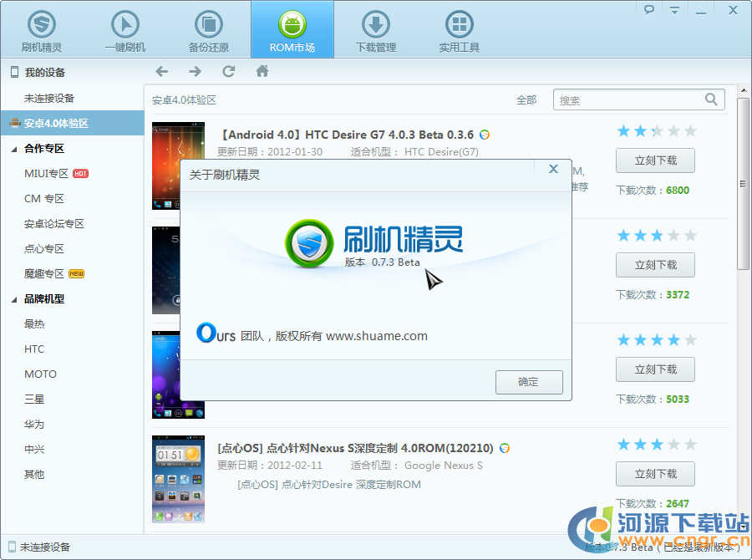This screenshot has width=752, height=560.
Task: Go back with the left arrow
Action: point(161,72)
